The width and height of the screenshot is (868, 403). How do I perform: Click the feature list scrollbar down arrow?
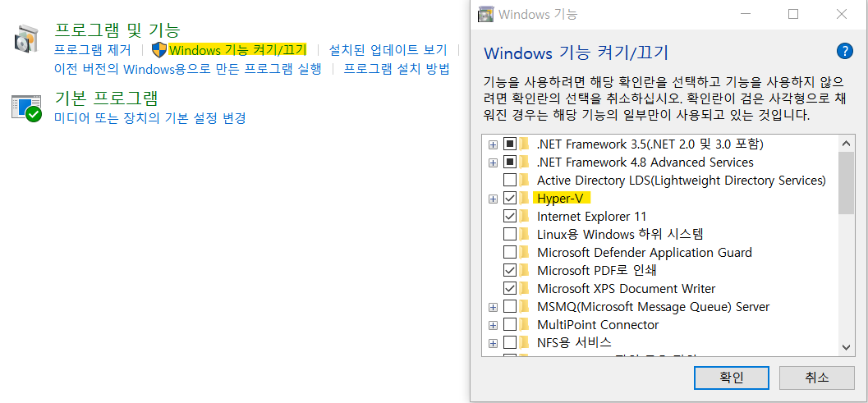(x=846, y=346)
